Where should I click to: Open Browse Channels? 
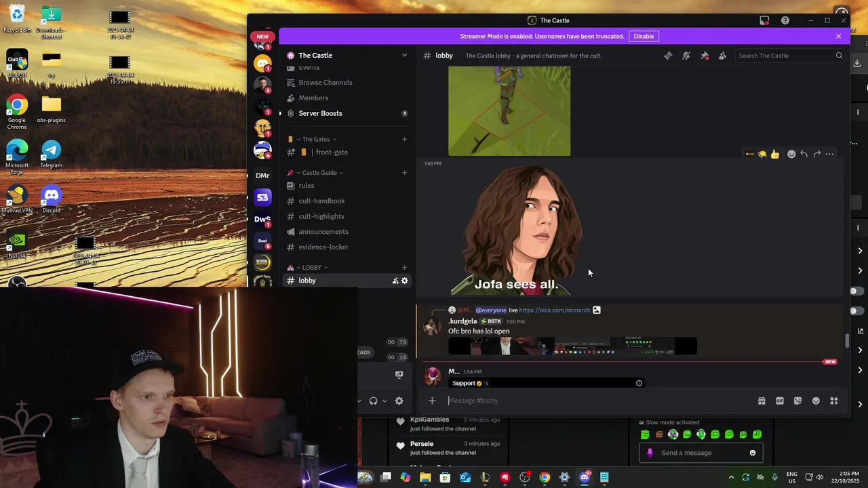(x=325, y=83)
